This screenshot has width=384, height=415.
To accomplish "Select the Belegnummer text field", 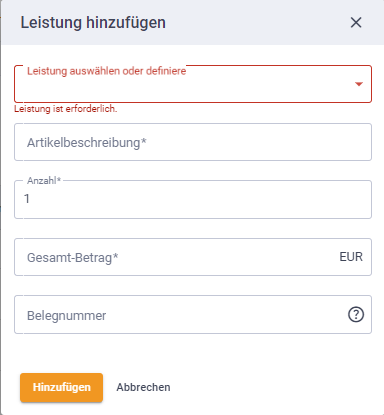I will 193,314.
